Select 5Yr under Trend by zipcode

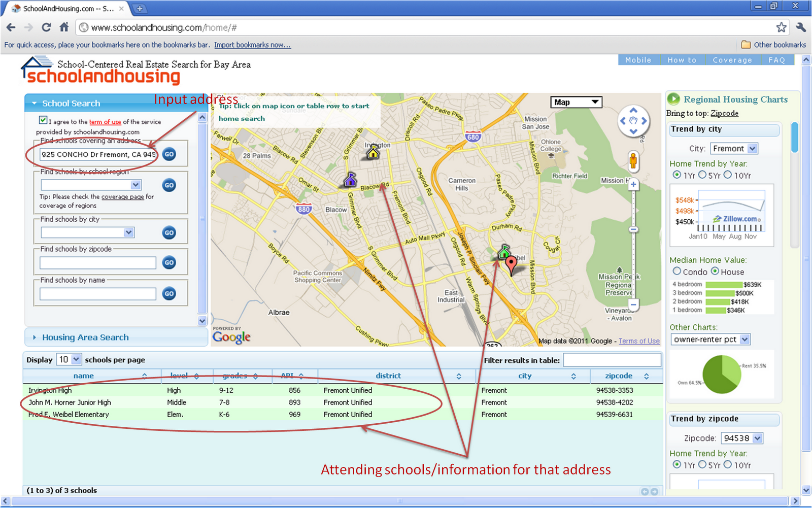pyautogui.click(x=702, y=464)
